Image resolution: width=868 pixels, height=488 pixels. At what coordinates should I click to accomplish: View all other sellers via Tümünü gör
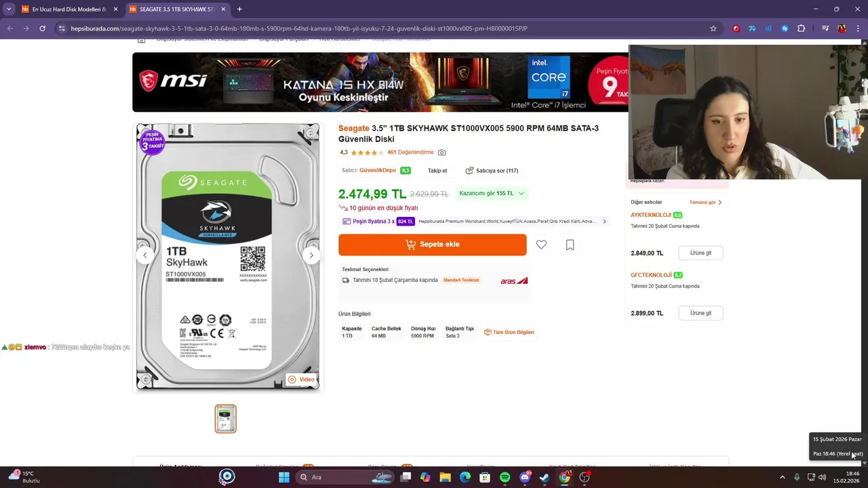tap(705, 202)
